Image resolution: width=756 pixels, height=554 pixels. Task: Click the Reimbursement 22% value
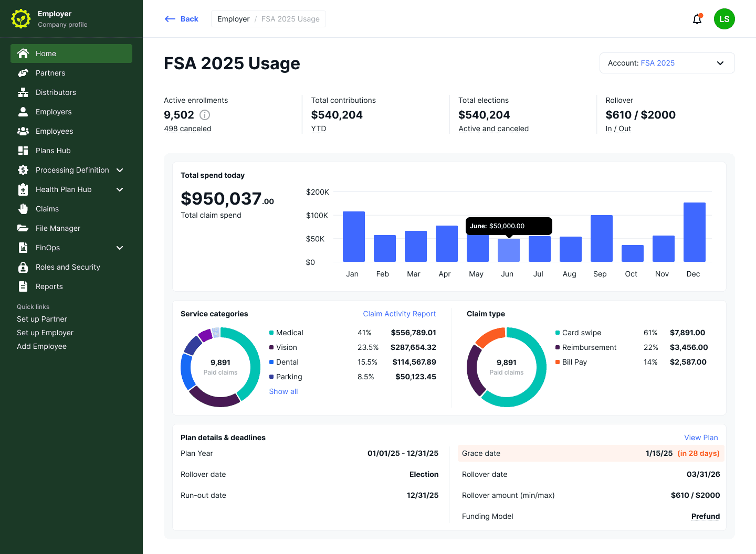tap(651, 347)
